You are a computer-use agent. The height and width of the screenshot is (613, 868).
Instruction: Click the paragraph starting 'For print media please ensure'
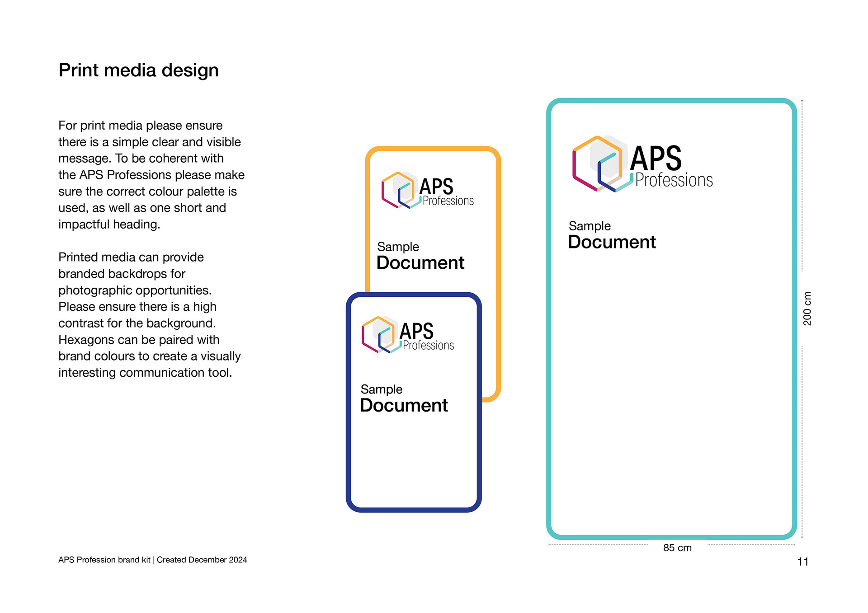151,175
